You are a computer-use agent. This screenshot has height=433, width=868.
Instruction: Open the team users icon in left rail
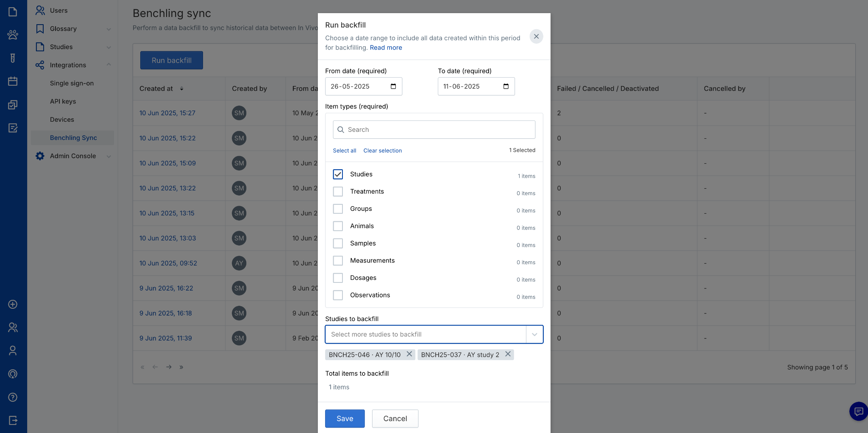point(13,327)
